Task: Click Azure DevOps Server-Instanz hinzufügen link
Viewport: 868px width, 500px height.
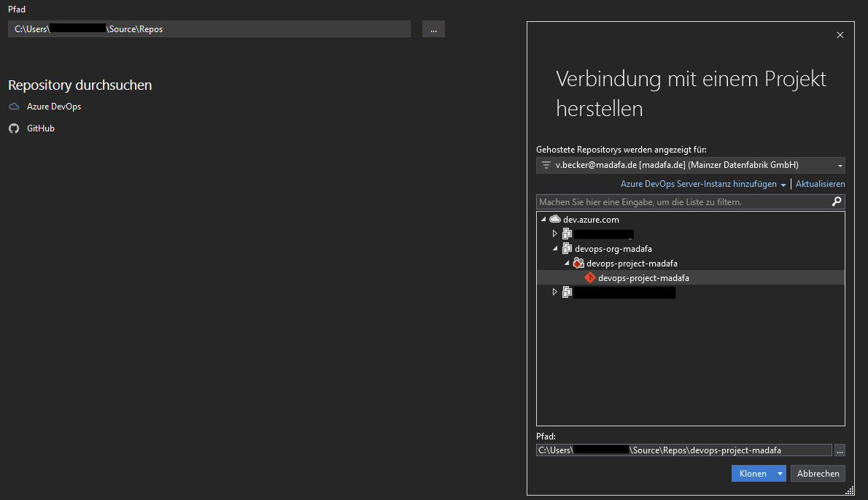Action: pyautogui.click(x=698, y=184)
